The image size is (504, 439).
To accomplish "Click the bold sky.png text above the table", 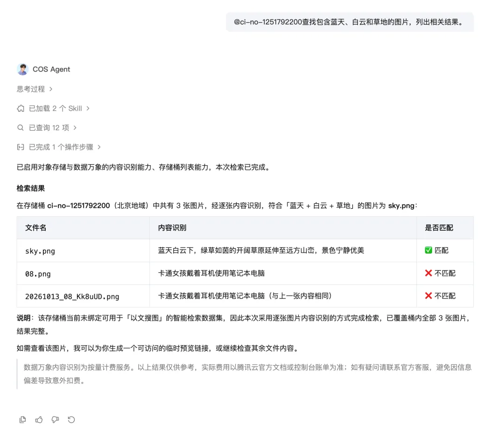I will coord(401,205).
